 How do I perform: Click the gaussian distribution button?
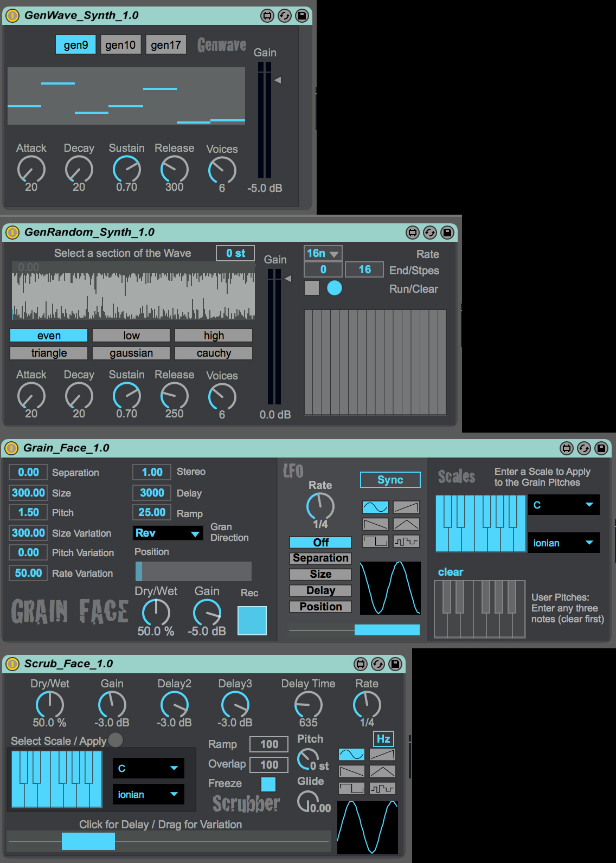pos(131,353)
